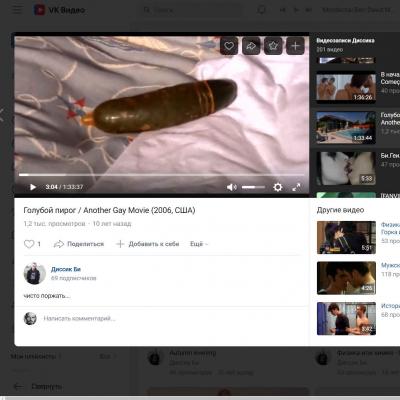Click the next track icon in header

[x=309, y=10]
